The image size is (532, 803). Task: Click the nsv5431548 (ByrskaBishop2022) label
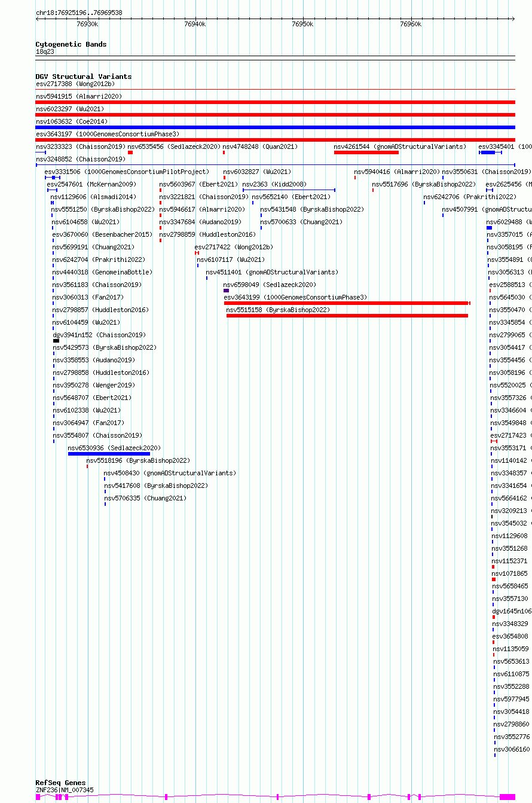[312, 209]
